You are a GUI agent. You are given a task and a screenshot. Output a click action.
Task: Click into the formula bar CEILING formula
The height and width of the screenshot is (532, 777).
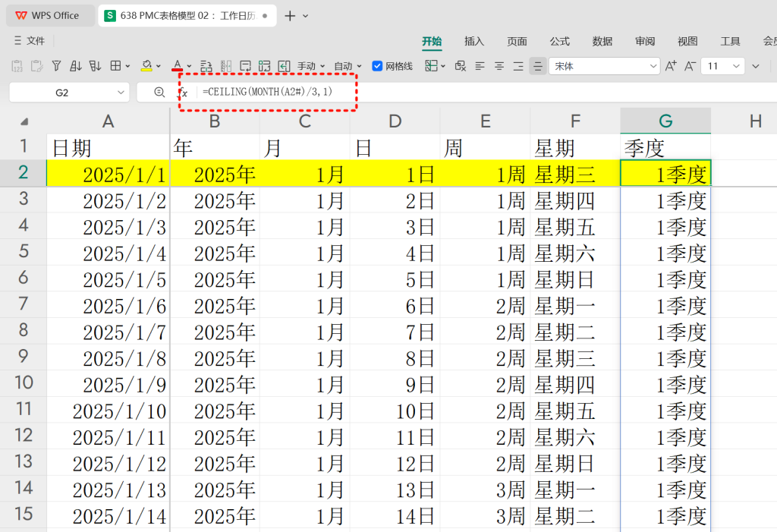(268, 92)
